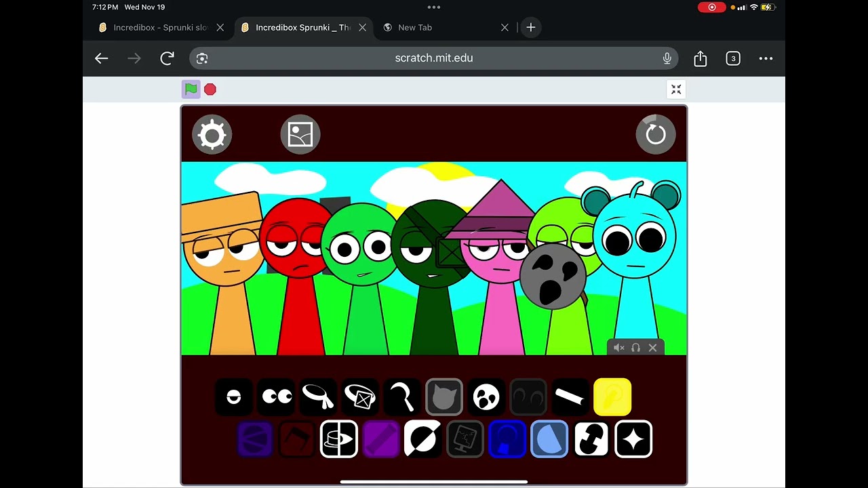868x488 pixels.
Task: Select the dim dark purple orb icon
Action: click(x=255, y=439)
